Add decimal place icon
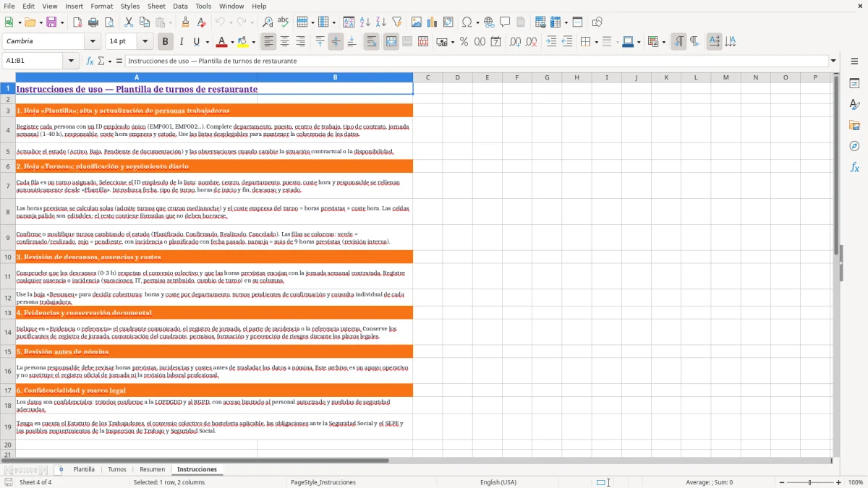This screenshot has height=488, width=868. point(515,42)
